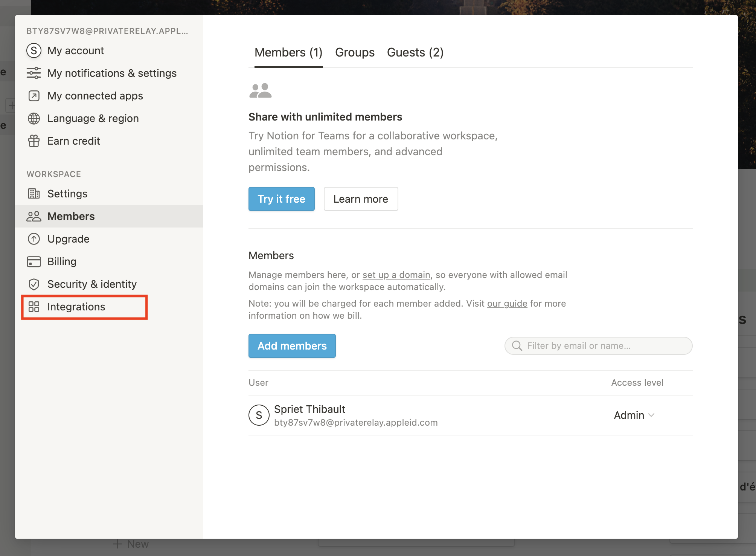This screenshot has height=556, width=756.
Task: Open the our guide billing link
Action: point(507,304)
